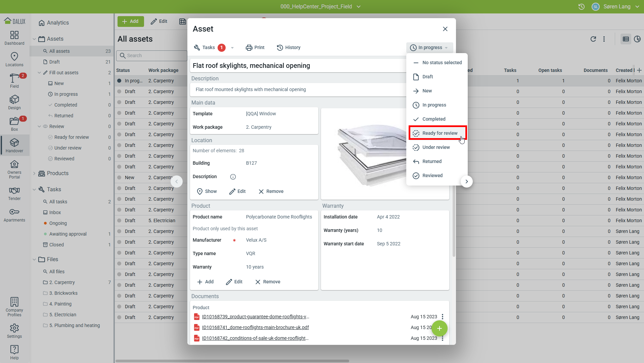Expand the Products tree section
This screenshot has width=644, height=363.
pyautogui.click(x=34, y=173)
